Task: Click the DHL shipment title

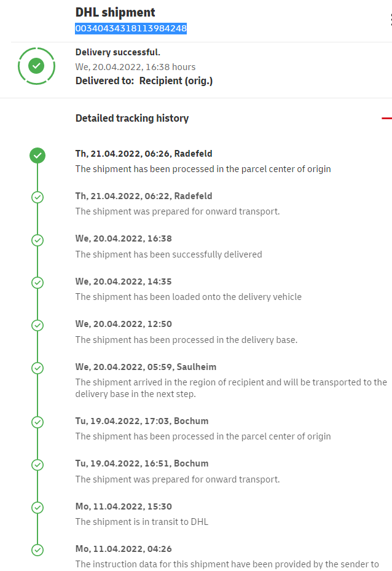Action: pyautogui.click(x=115, y=12)
